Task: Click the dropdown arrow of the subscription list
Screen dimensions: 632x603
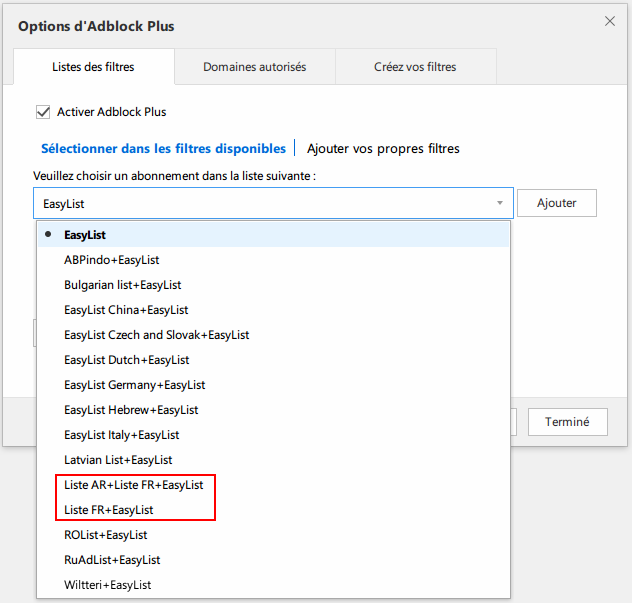Action: pyautogui.click(x=500, y=203)
